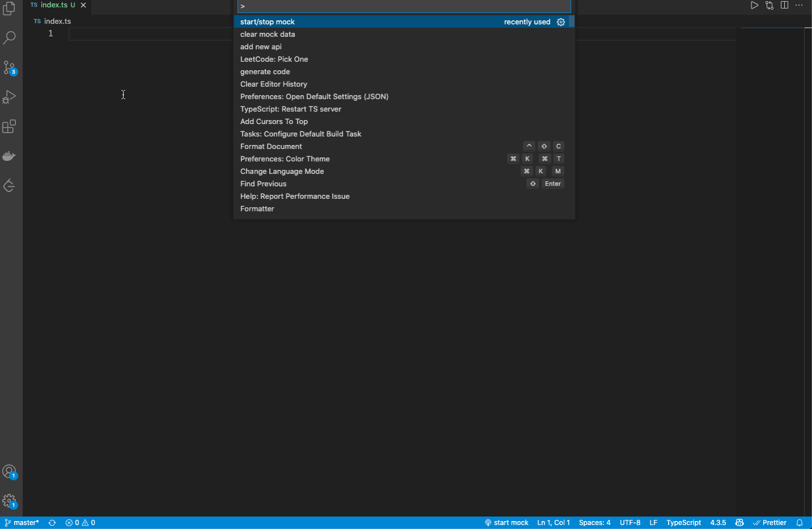
Task: Choose Help: Report Performance Issue
Action: 404,197
